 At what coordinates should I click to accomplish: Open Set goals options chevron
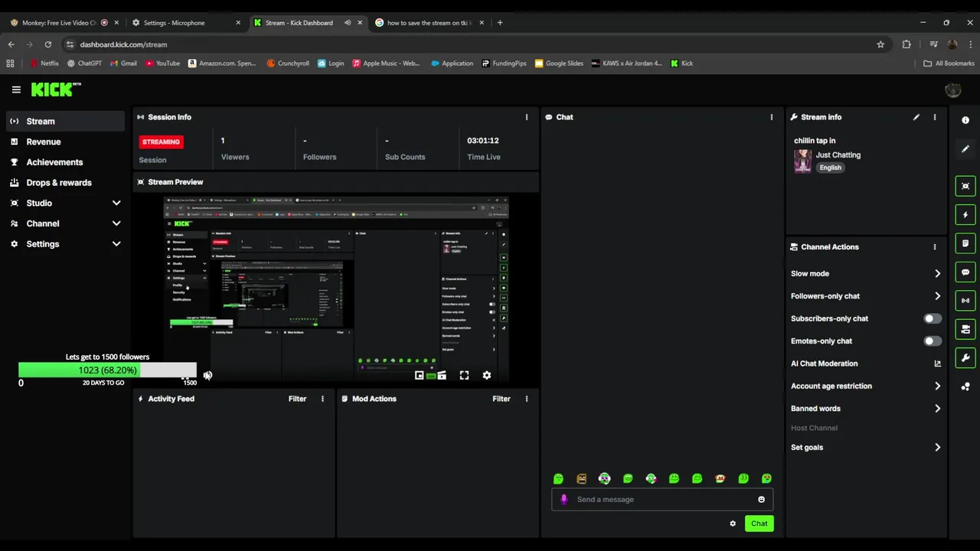point(937,448)
